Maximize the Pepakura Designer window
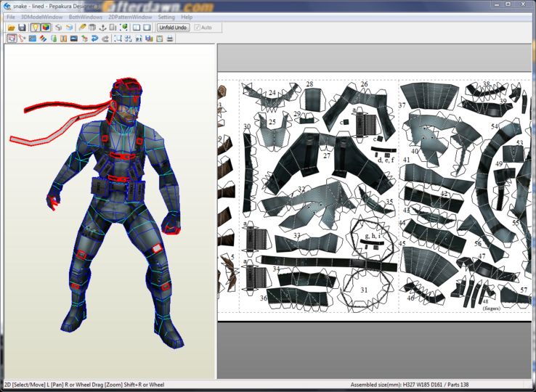Screen dimensions: 536x392 pyautogui.click(x=508, y=4)
